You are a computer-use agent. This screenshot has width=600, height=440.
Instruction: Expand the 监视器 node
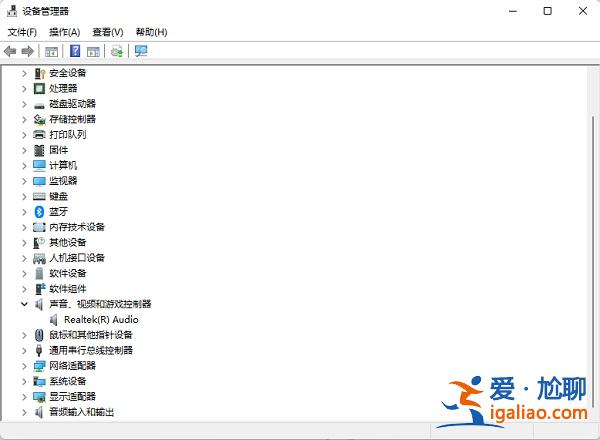click(24, 181)
